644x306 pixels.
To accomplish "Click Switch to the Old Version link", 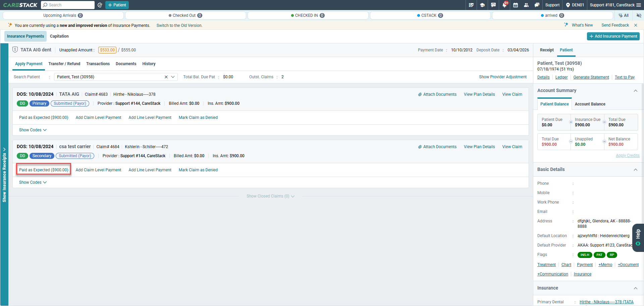I will point(179,26).
